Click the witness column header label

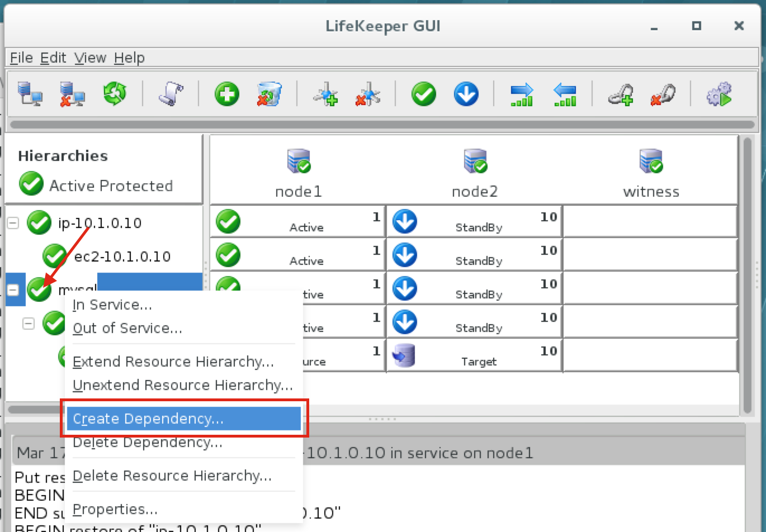[x=651, y=192]
